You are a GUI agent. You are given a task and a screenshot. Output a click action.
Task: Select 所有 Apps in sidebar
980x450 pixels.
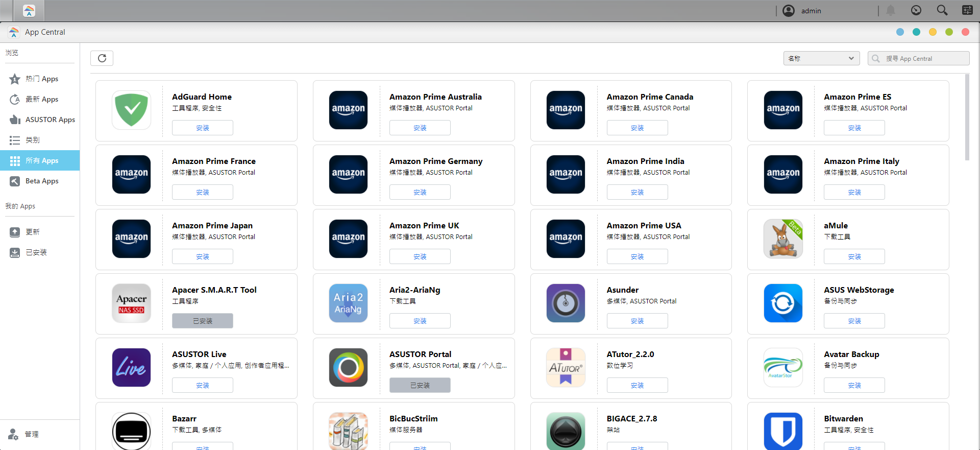40,160
